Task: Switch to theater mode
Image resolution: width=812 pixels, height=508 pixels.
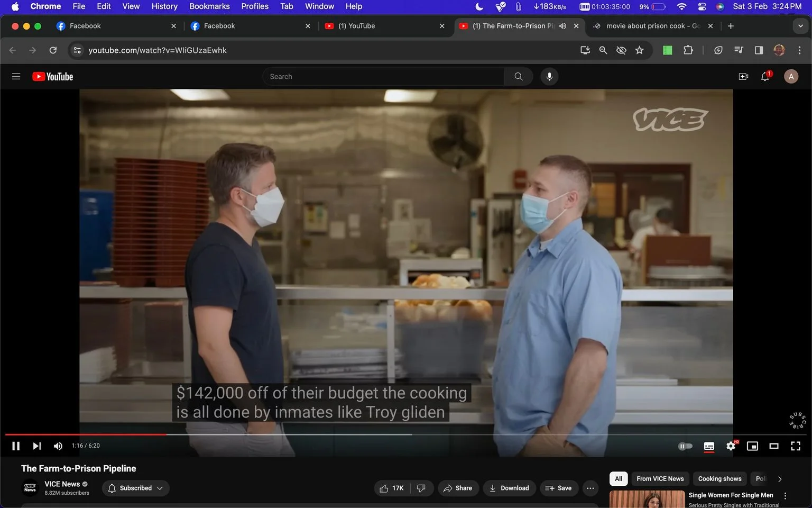Action: tap(774, 446)
